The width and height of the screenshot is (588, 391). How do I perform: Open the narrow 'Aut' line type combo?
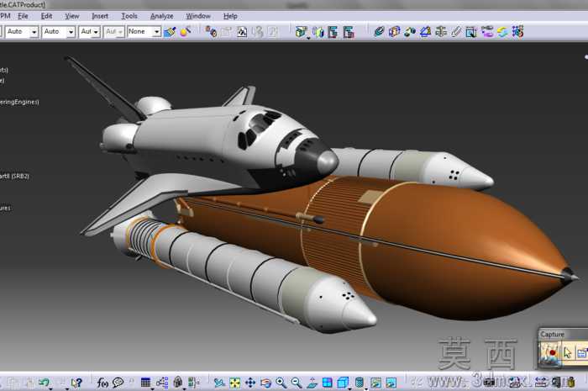tap(89, 32)
